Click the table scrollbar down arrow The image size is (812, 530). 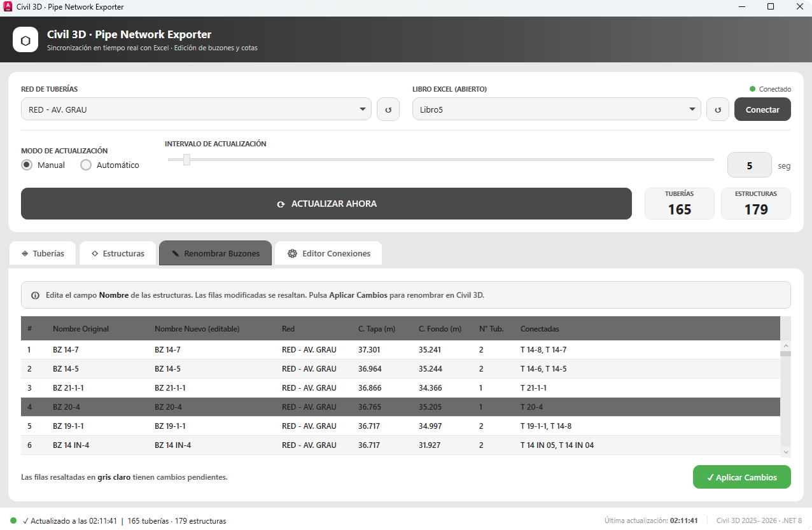click(786, 452)
